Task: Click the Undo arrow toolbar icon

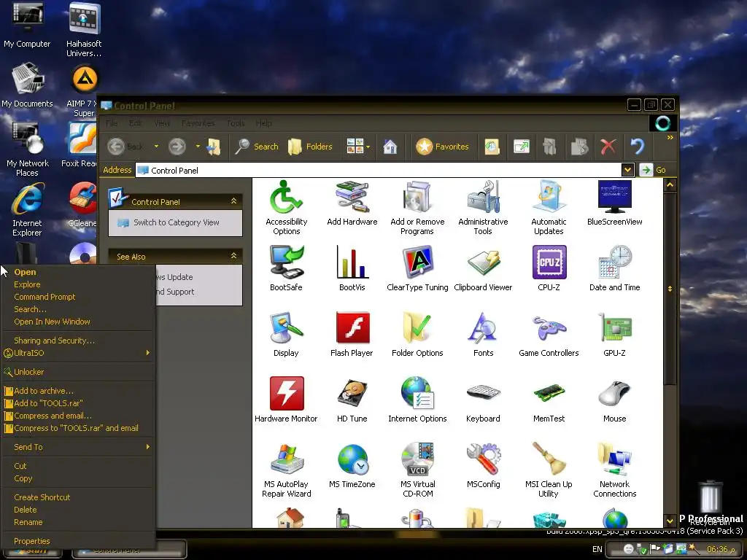Action: (x=638, y=147)
